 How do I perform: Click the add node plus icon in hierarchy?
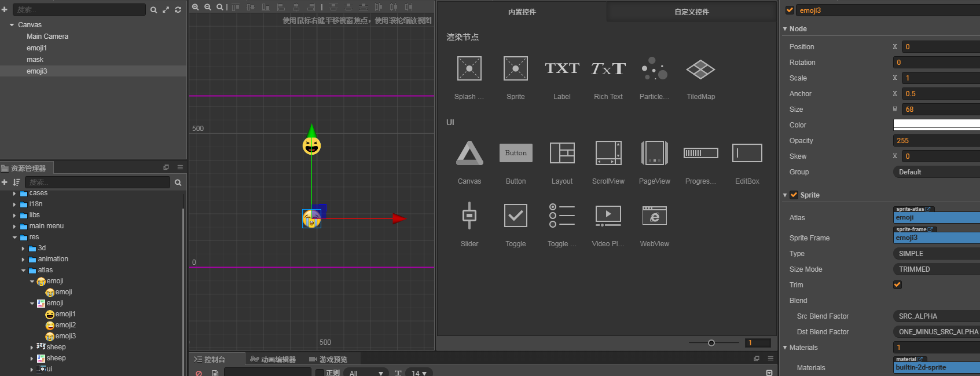point(5,10)
